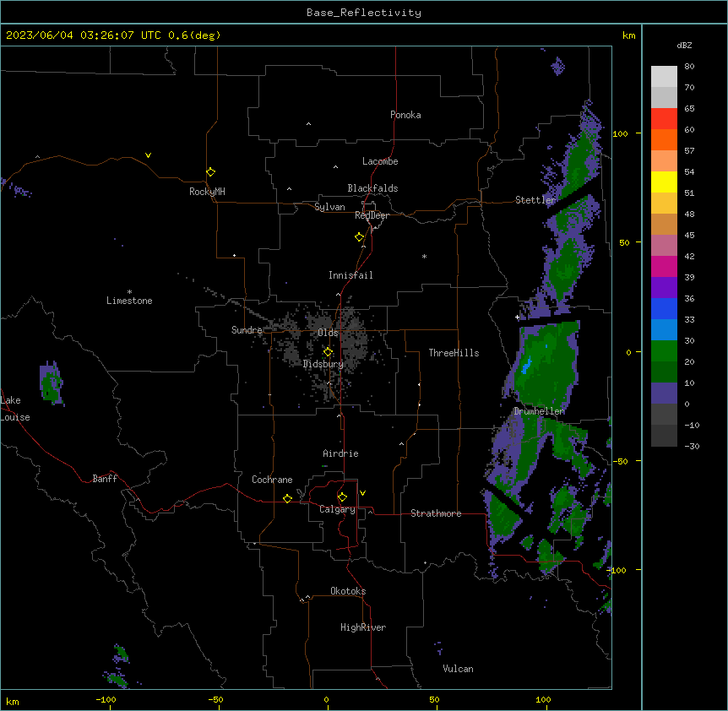Click the yellow V marker northwest of RockyMH
The width and height of the screenshot is (728, 711).
coord(148,155)
